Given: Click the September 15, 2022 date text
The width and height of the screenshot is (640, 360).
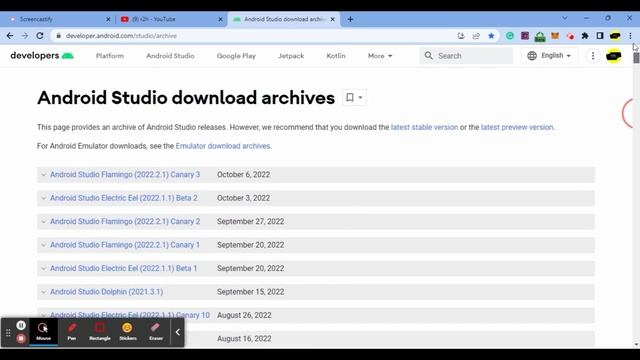Looking at the screenshot, I should click(250, 292).
